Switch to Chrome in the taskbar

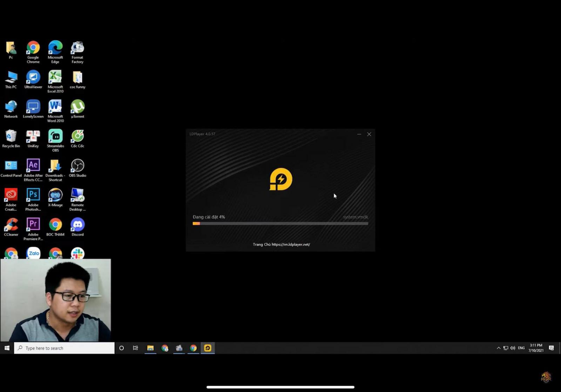193,348
